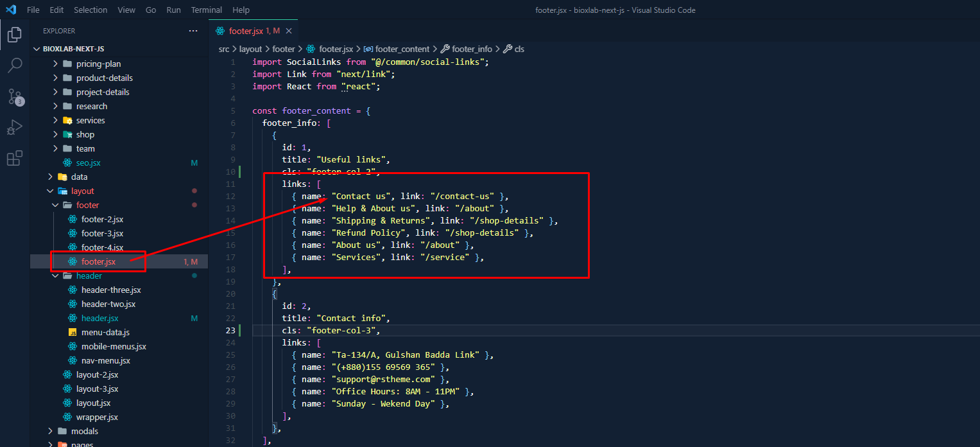
Task: Open the Run and Debug view
Action: (x=14, y=127)
